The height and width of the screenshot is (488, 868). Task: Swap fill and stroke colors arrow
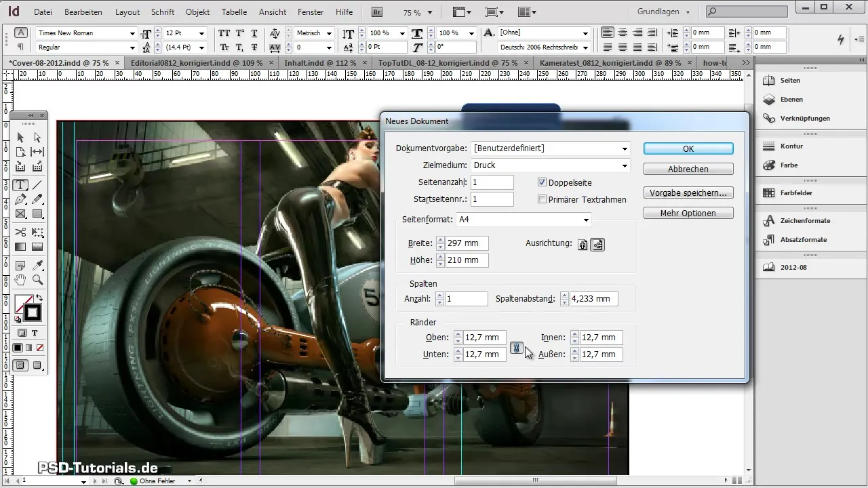(x=39, y=298)
